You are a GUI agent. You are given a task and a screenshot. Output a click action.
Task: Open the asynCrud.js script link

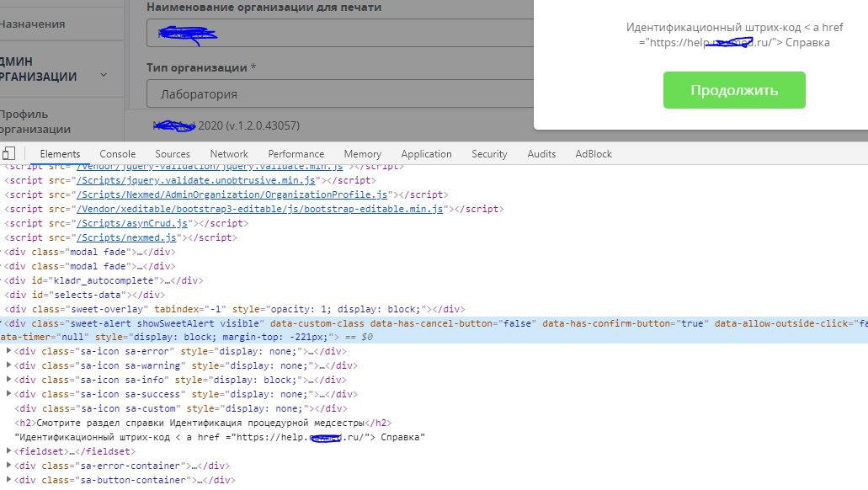pos(131,224)
